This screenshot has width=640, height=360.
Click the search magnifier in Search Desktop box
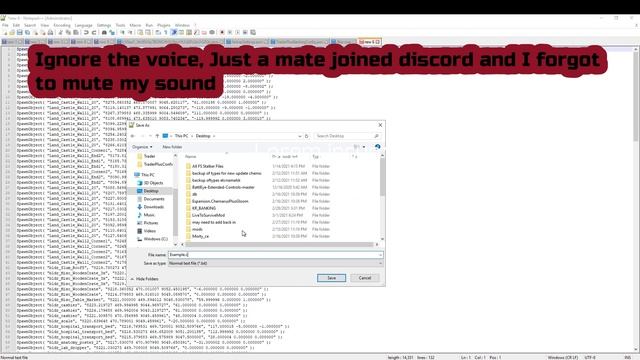pos(376,136)
